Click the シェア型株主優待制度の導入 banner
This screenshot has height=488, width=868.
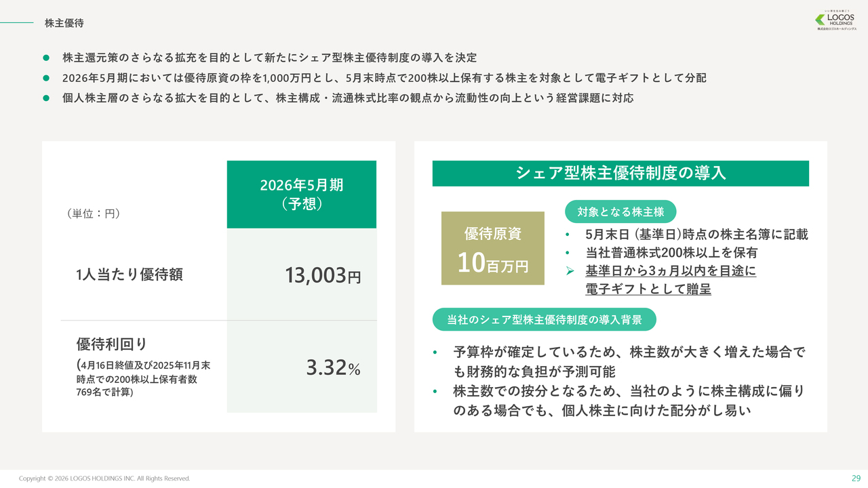pos(620,174)
